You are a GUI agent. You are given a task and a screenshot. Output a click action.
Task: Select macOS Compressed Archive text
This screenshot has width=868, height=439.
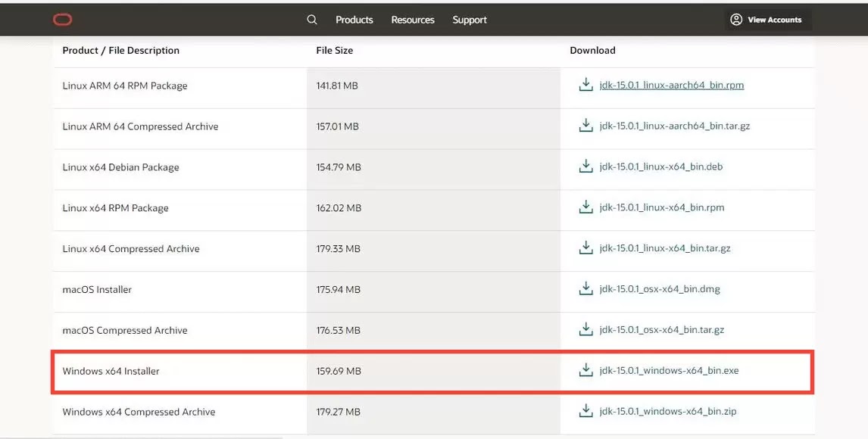(125, 331)
